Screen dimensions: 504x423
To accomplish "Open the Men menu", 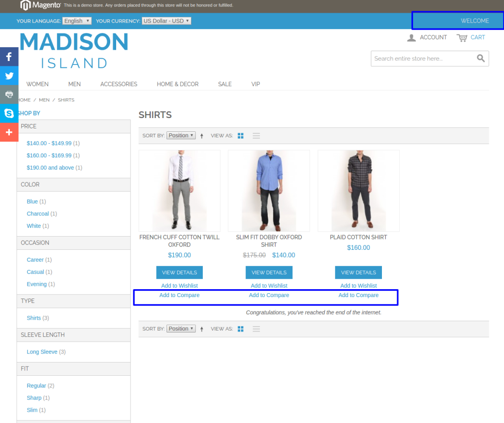I will point(74,84).
